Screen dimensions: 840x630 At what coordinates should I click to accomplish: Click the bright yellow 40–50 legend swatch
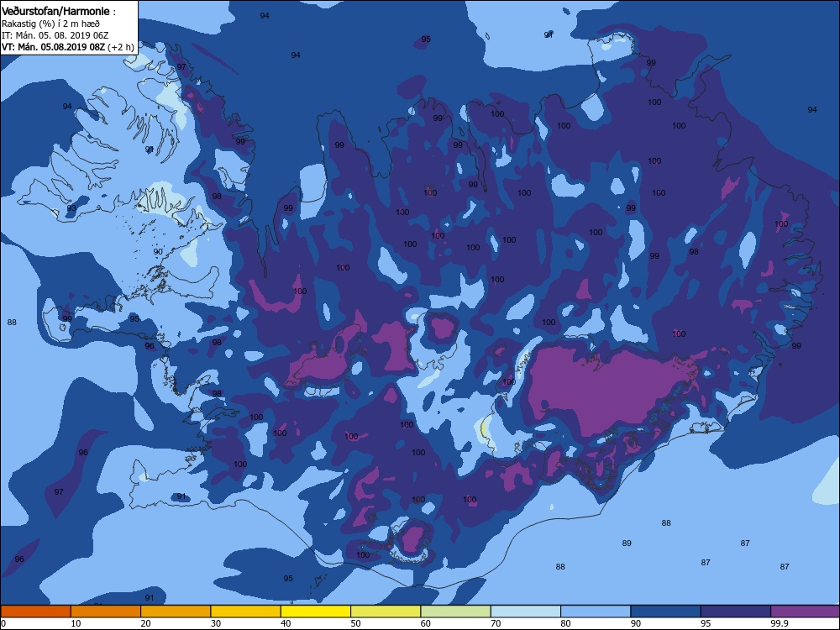316,612
